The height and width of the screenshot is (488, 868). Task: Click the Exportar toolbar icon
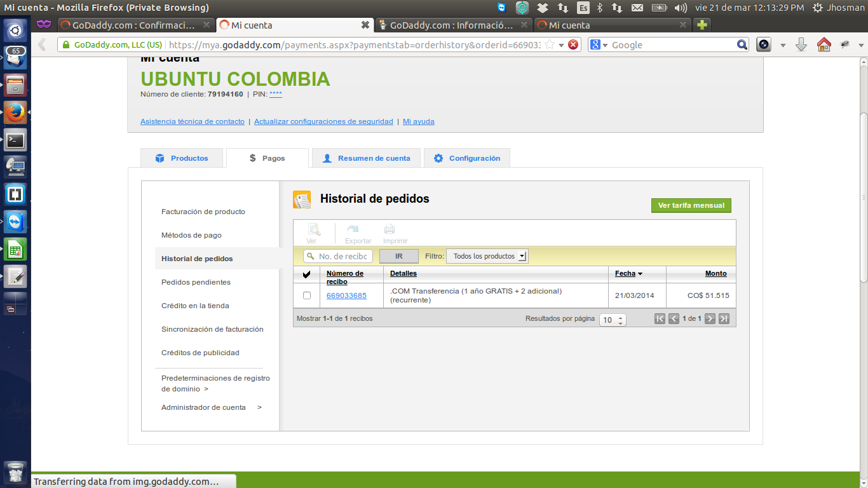point(358,233)
